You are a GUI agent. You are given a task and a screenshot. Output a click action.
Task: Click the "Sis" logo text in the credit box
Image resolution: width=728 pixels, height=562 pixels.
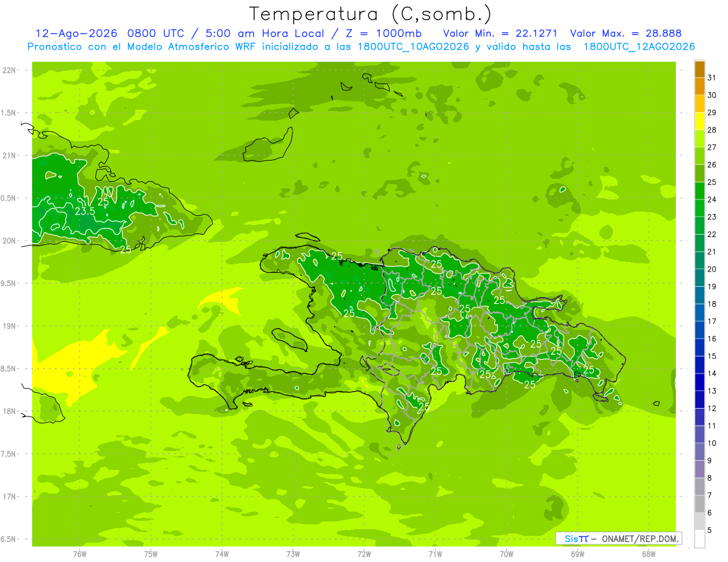[x=573, y=538]
